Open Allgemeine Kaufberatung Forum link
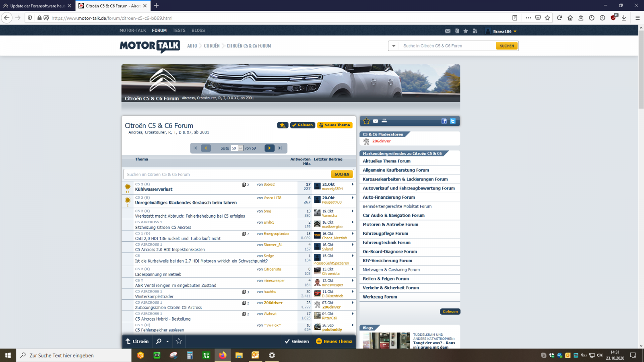 tap(396, 170)
